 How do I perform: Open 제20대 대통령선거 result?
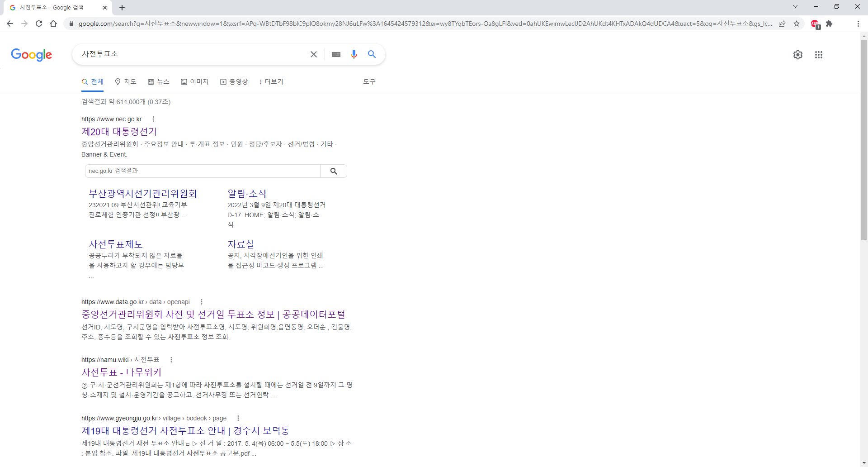[119, 132]
